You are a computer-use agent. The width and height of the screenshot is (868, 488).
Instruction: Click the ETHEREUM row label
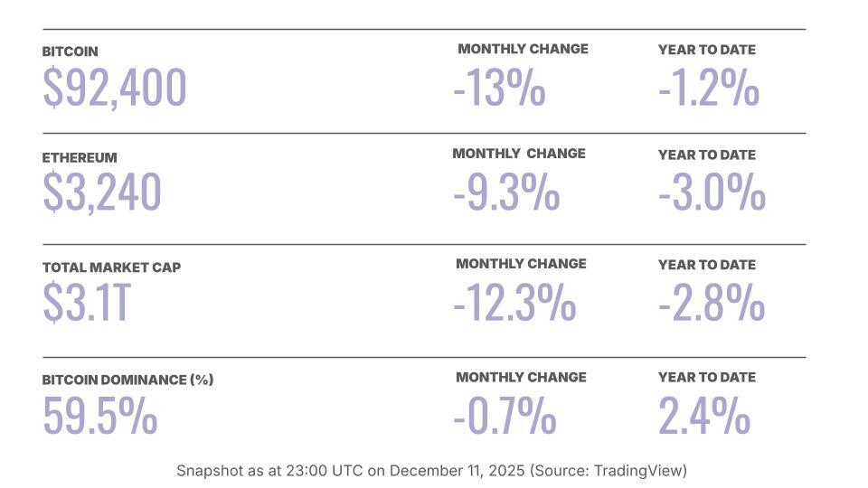click(x=80, y=157)
